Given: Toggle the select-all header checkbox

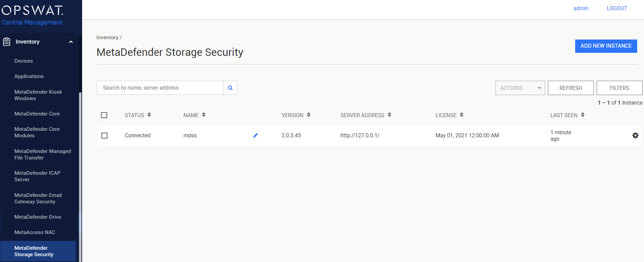Looking at the screenshot, I should click(104, 115).
